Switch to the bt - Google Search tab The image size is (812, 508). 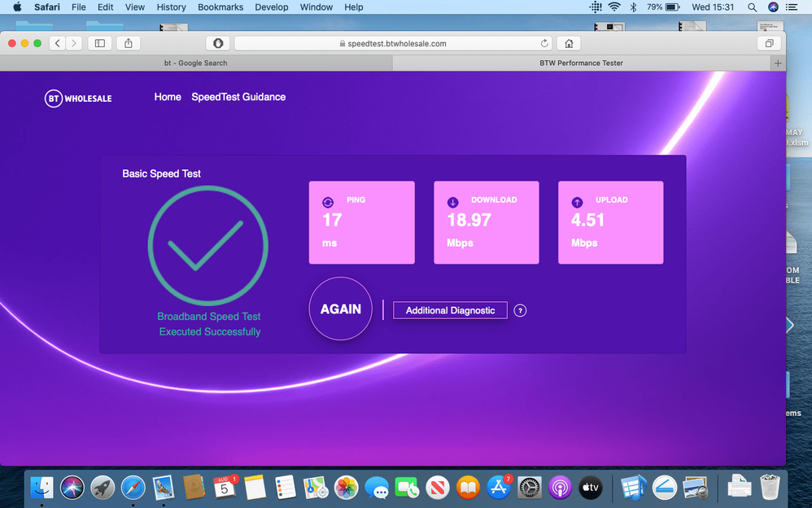click(x=195, y=62)
